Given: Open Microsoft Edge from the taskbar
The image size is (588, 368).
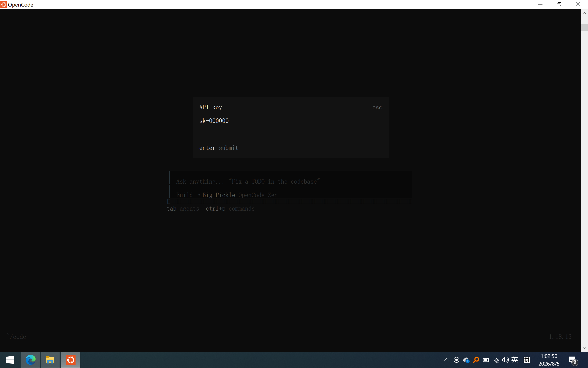Looking at the screenshot, I should click(31, 360).
